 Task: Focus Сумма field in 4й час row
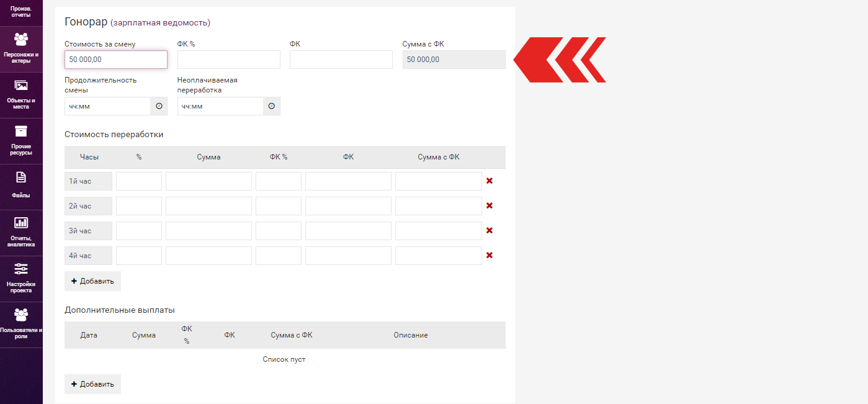(208, 256)
